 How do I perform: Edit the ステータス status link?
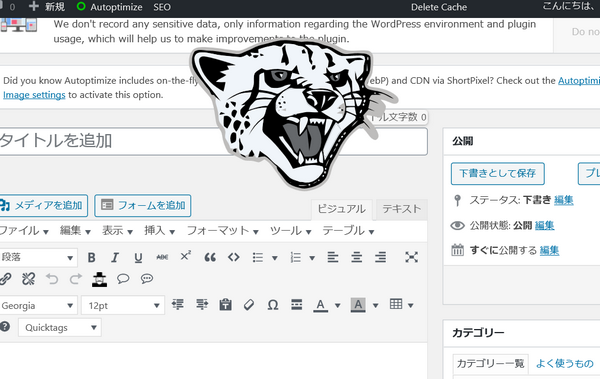coord(563,200)
